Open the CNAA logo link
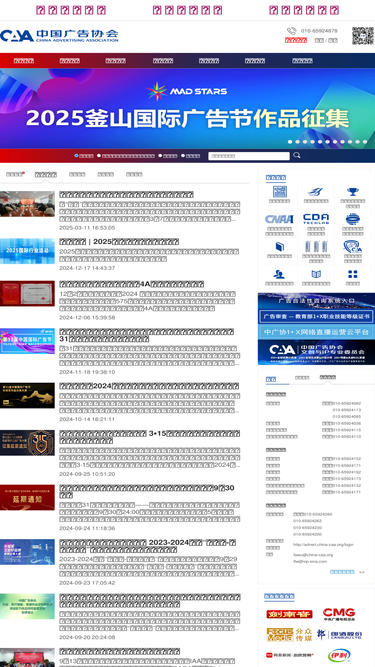The height and width of the screenshot is (667, 375). [x=279, y=219]
